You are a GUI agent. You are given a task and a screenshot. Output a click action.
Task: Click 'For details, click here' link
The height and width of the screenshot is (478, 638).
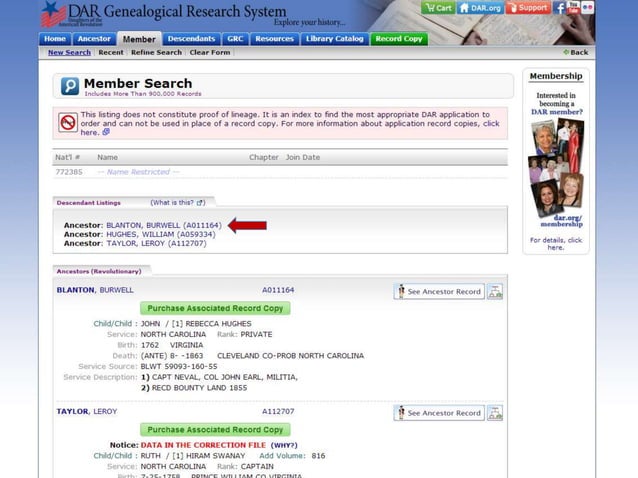(x=556, y=244)
